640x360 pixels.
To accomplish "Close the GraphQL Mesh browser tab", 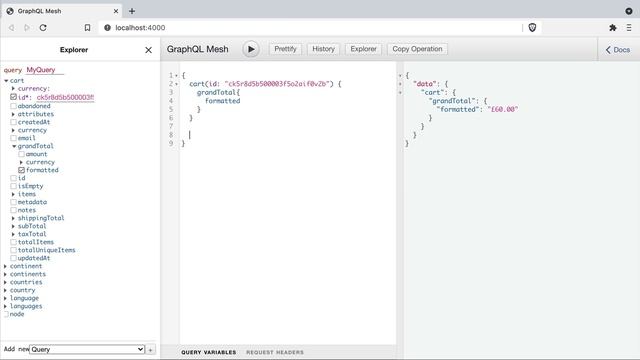I will [116, 11].
